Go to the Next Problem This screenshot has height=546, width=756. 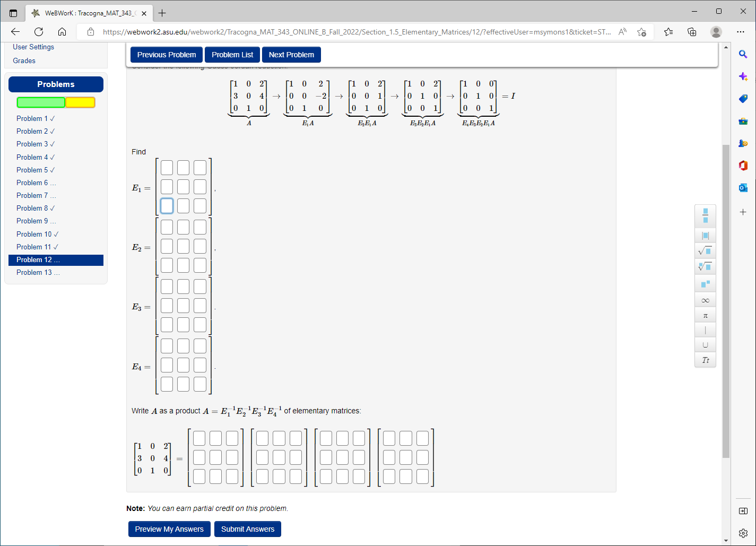tap(291, 54)
